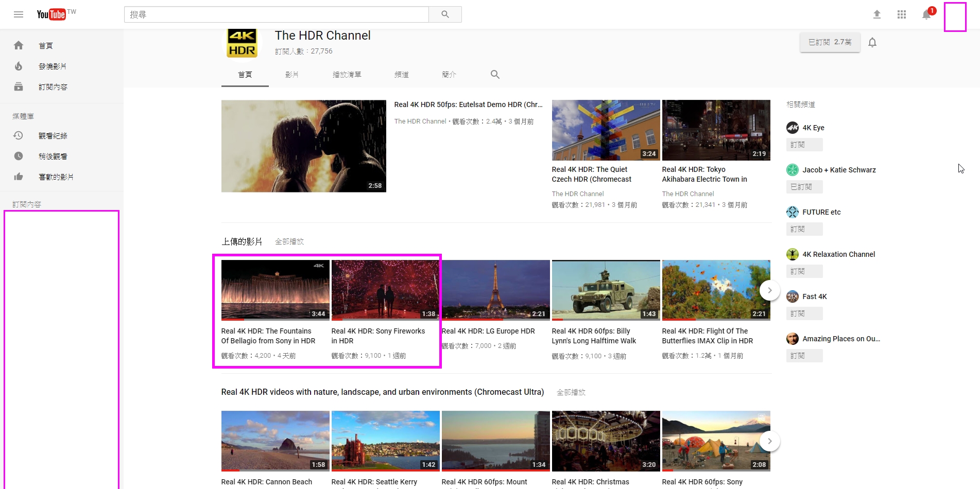
Task: Open Christmas carousel video thumbnail
Action: coord(606,441)
